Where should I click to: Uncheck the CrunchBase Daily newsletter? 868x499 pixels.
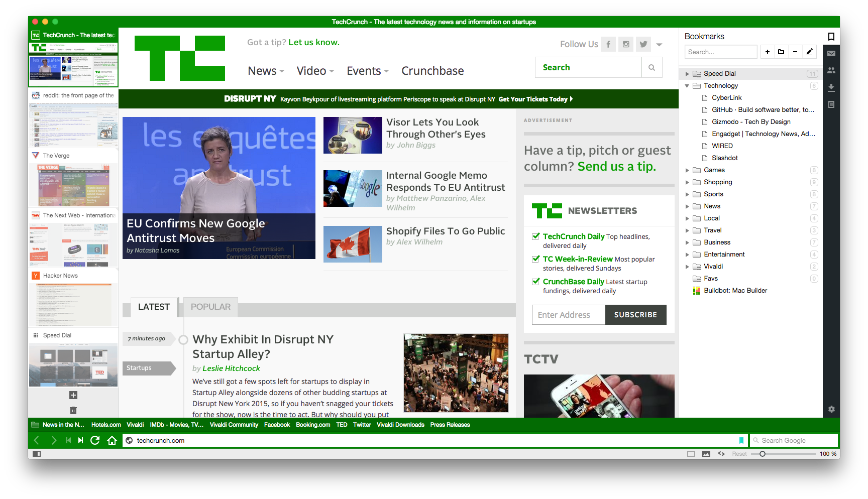pos(536,281)
